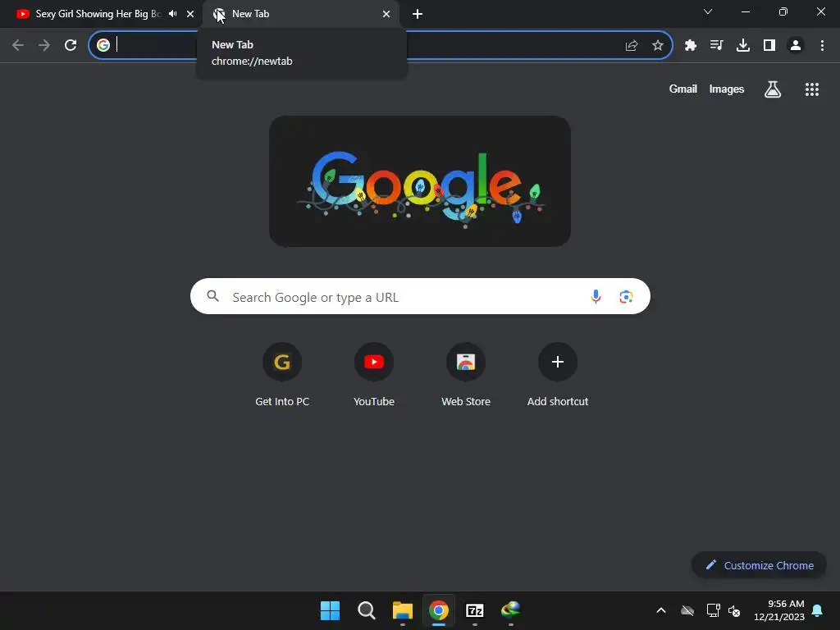Open the notifications bell icon

coord(818,610)
